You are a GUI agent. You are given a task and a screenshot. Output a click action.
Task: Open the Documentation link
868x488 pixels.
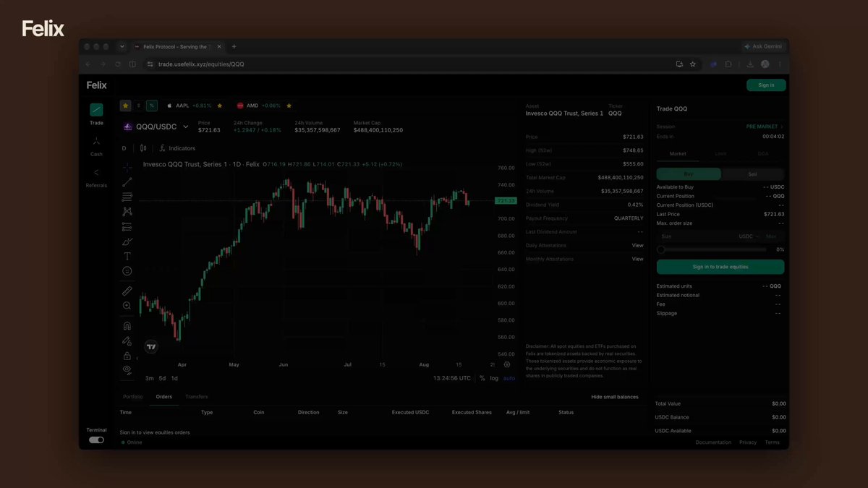pyautogui.click(x=713, y=442)
